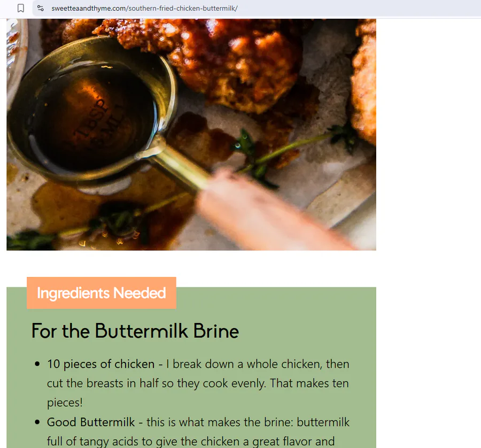Image resolution: width=481 pixels, height=448 pixels.
Task: Select the sweetteaandthyme.com URL in address bar
Action: point(144,8)
